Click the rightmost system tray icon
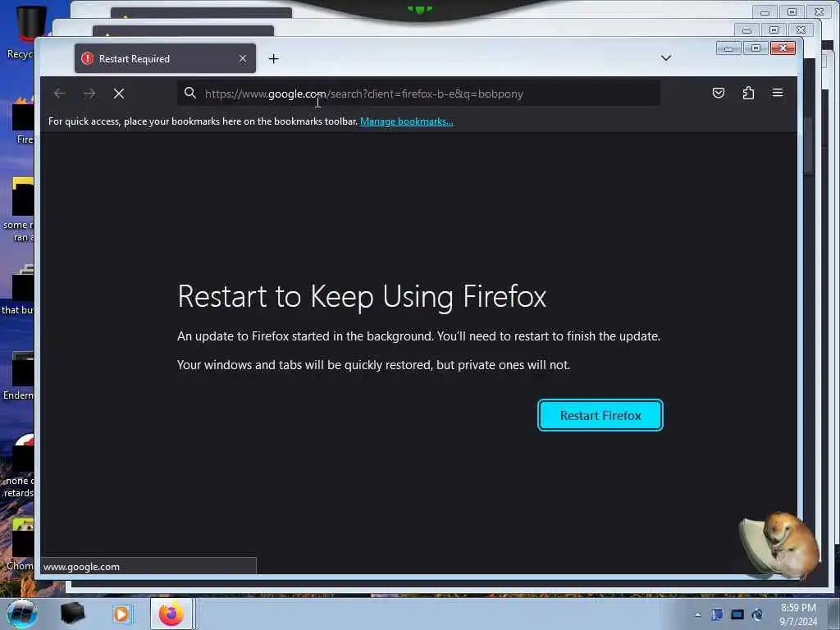The width and height of the screenshot is (840, 630). coord(757,614)
